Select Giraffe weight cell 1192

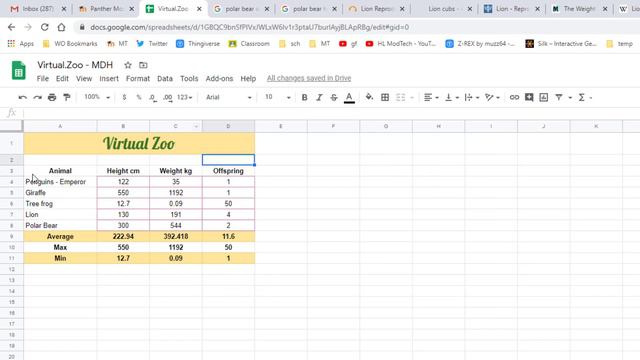[176, 193]
